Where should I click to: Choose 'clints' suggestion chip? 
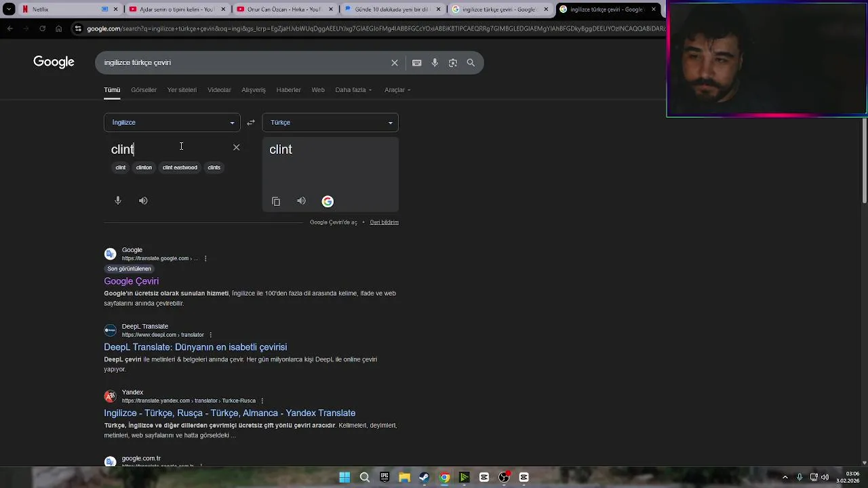214,167
